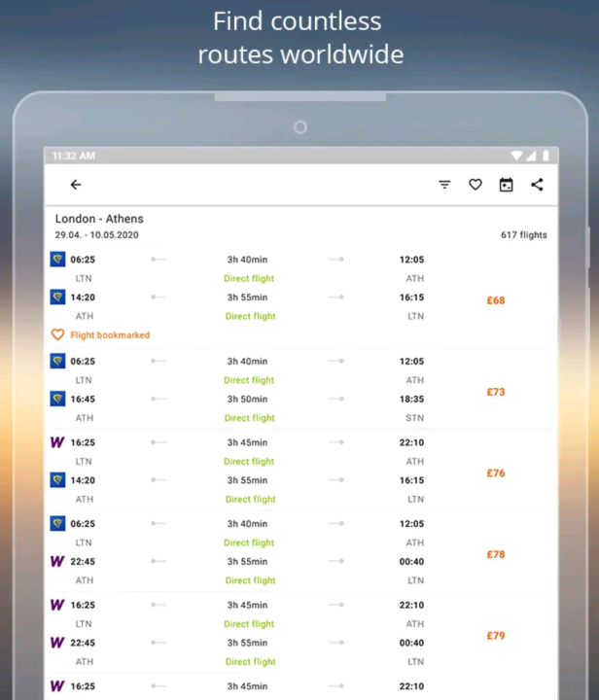This screenshot has width=599, height=700.
Task: Click the Wizz Air logo on the bottom partial flight
Action: point(57,686)
